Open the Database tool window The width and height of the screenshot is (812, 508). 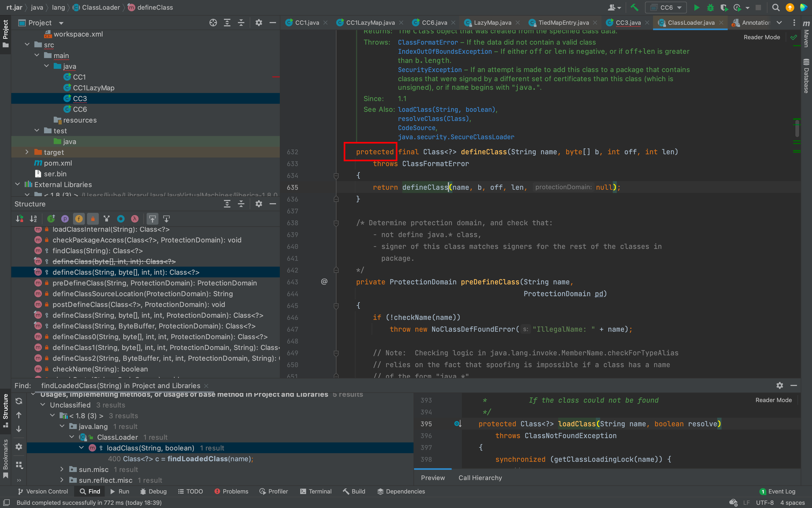[806, 76]
